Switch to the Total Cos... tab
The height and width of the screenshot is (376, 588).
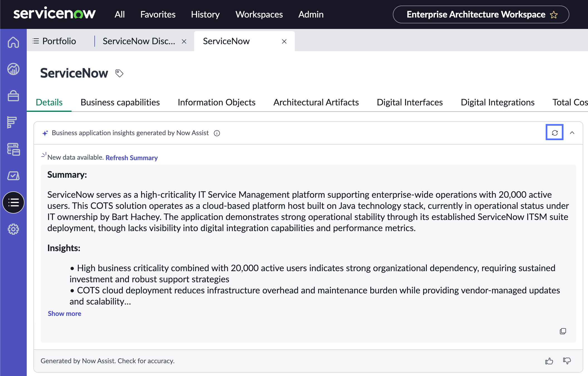pos(570,102)
